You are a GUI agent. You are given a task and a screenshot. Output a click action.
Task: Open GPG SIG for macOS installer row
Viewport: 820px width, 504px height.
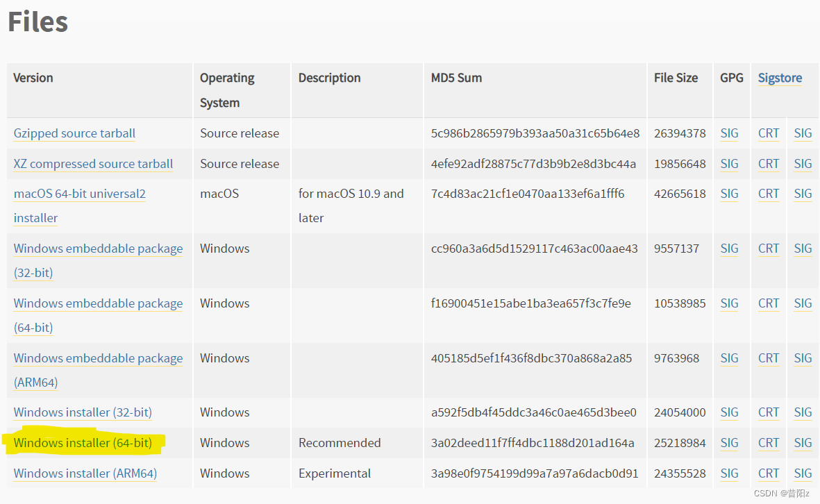(729, 194)
